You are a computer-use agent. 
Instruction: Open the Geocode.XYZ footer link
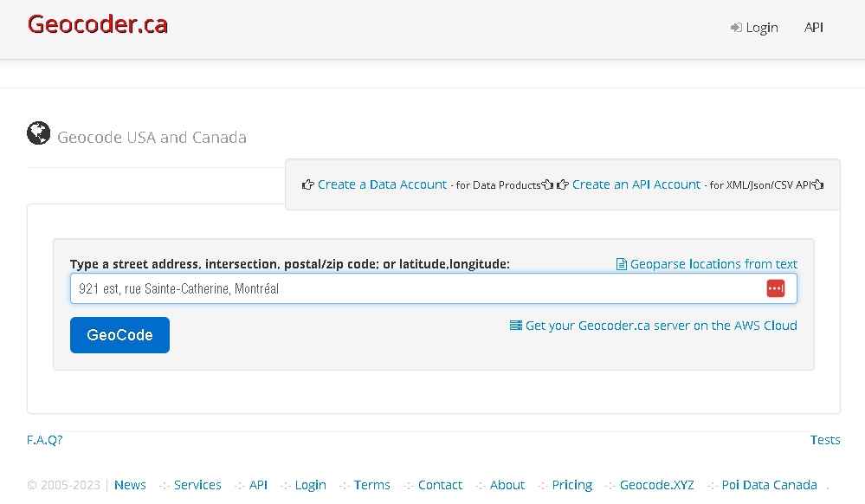pyautogui.click(x=656, y=485)
